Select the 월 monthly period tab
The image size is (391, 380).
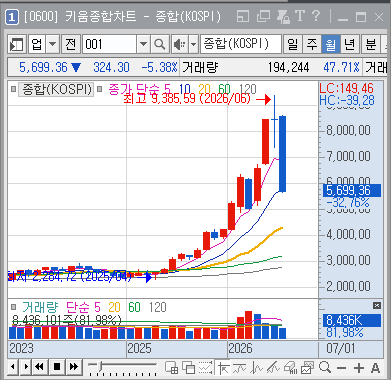tap(331, 44)
